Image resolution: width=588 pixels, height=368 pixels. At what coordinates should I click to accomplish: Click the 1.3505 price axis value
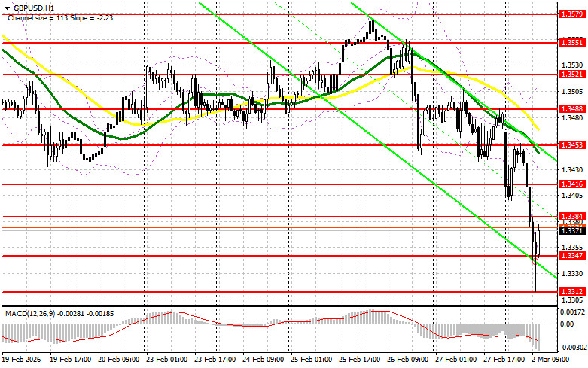click(573, 92)
